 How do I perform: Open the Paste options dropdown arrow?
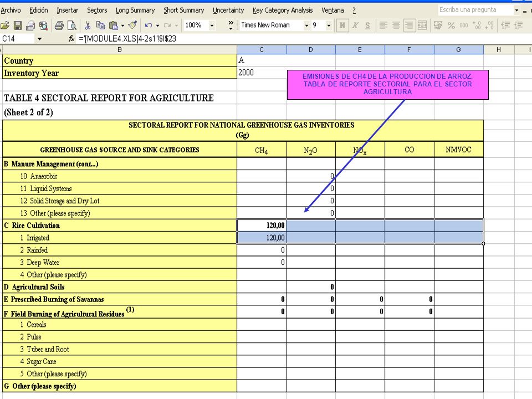pyautogui.click(x=122, y=25)
